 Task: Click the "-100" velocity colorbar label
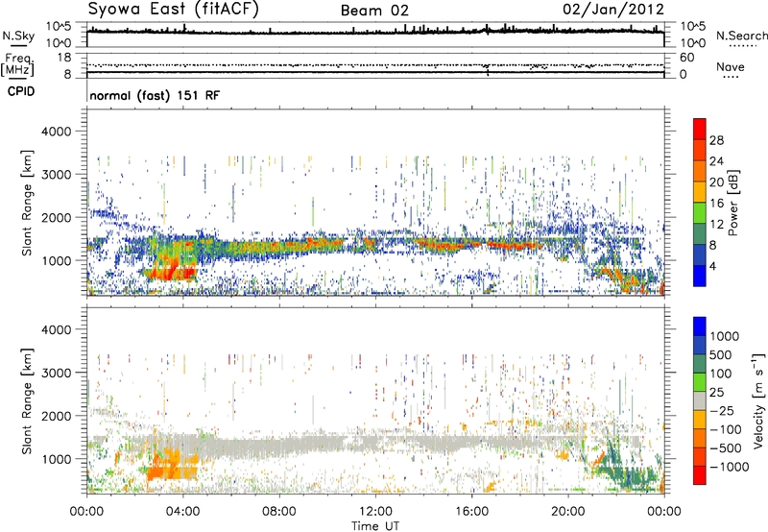[726, 429]
